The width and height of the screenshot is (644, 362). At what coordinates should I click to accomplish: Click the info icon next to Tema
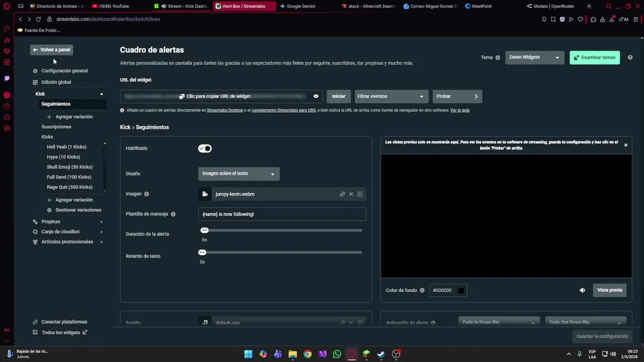[x=498, y=57]
